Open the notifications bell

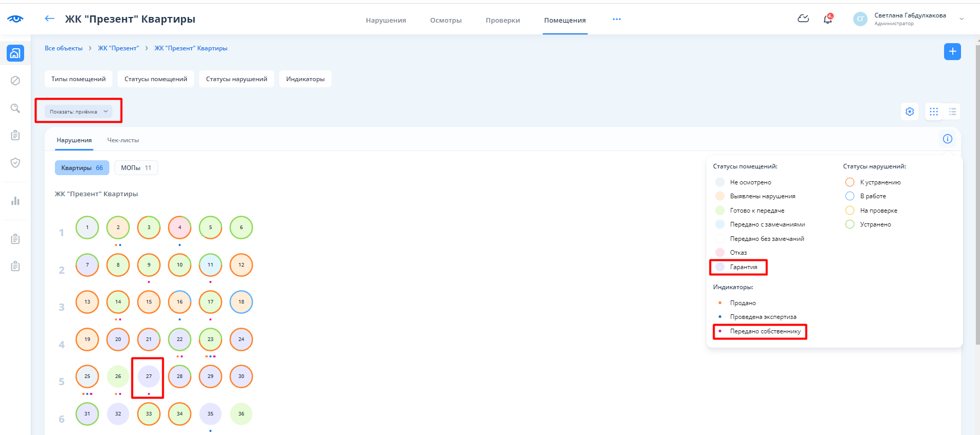coord(828,19)
